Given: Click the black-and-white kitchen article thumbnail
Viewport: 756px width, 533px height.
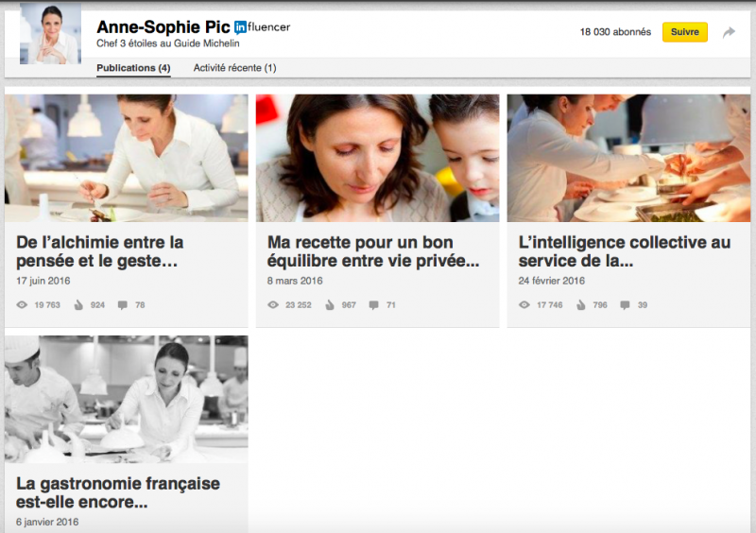Looking at the screenshot, I should click(x=127, y=400).
